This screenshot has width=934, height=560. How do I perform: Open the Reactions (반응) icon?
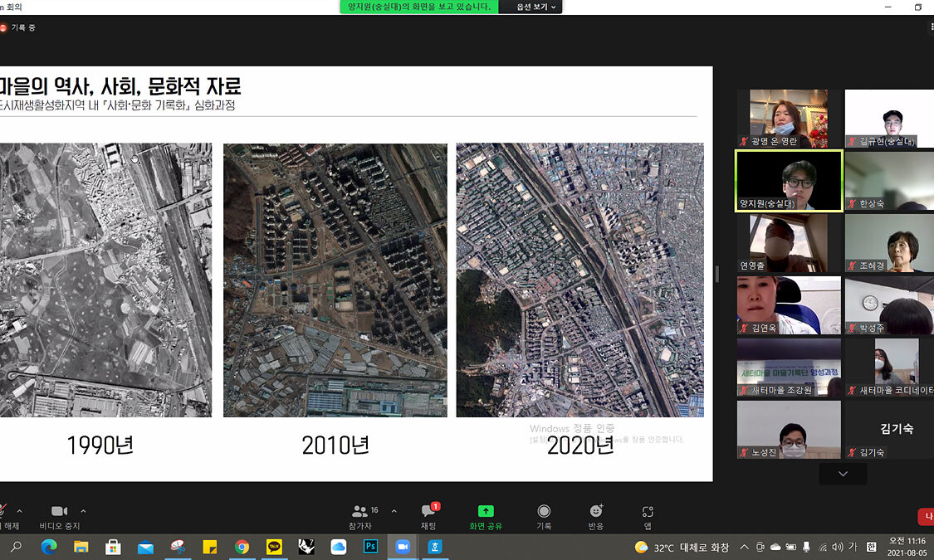pyautogui.click(x=596, y=516)
